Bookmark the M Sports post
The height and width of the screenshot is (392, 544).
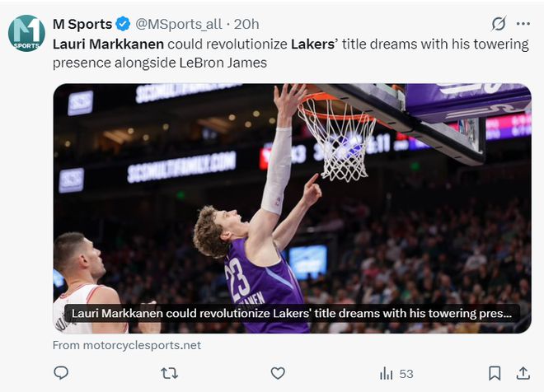coord(495,373)
